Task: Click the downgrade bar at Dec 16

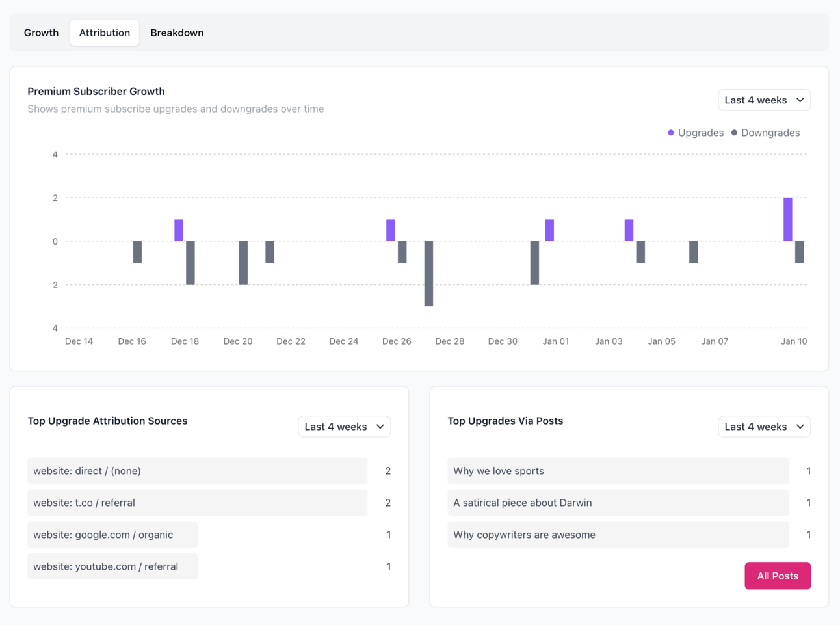Action: [x=137, y=252]
